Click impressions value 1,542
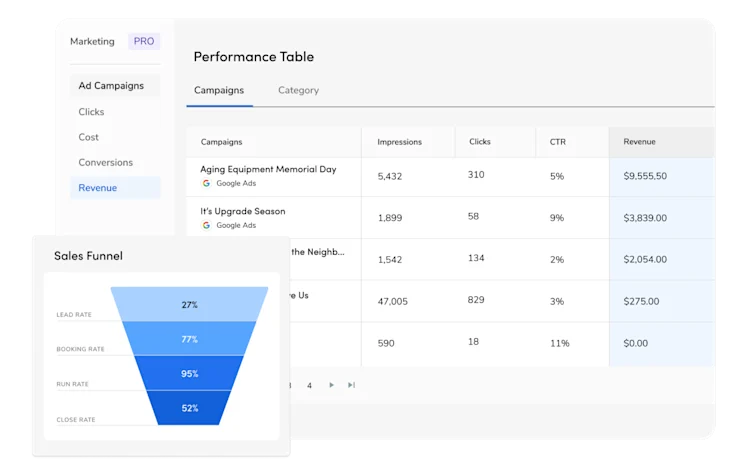 390,259
